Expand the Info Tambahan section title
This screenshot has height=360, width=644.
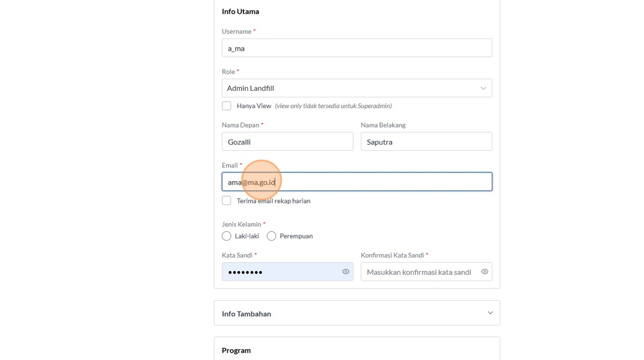(x=247, y=313)
